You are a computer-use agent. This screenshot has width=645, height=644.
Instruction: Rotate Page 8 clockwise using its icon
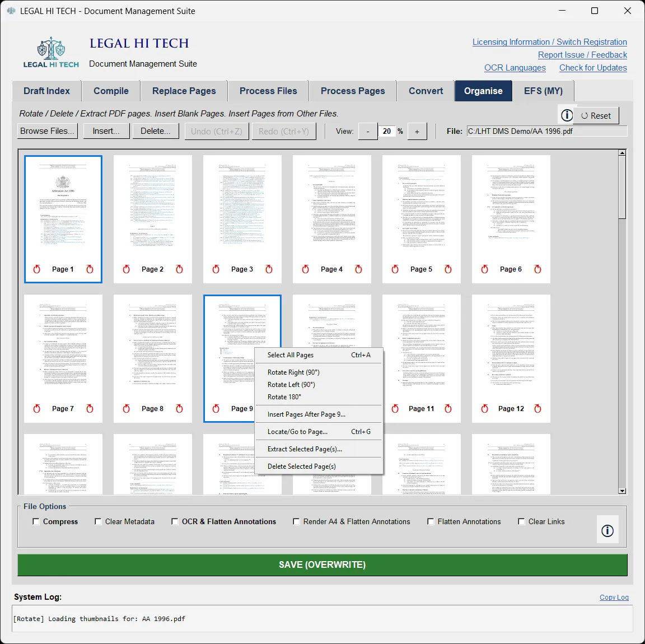click(179, 409)
